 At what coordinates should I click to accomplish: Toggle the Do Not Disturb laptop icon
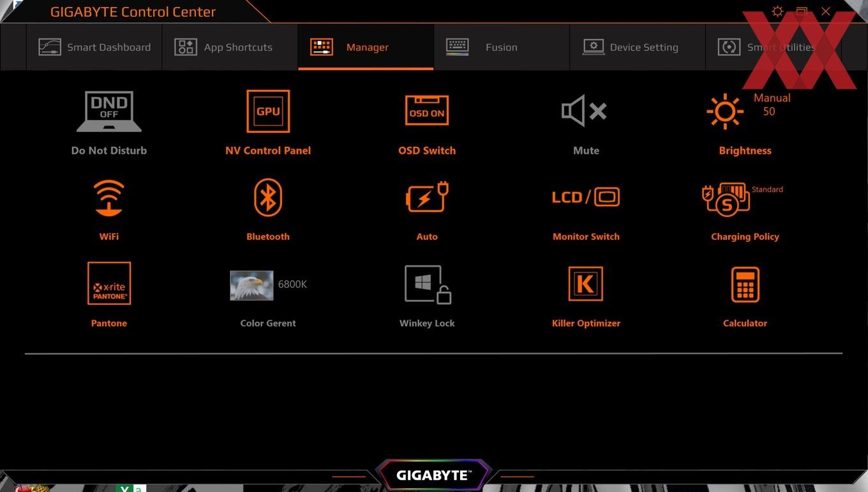[x=109, y=112]
